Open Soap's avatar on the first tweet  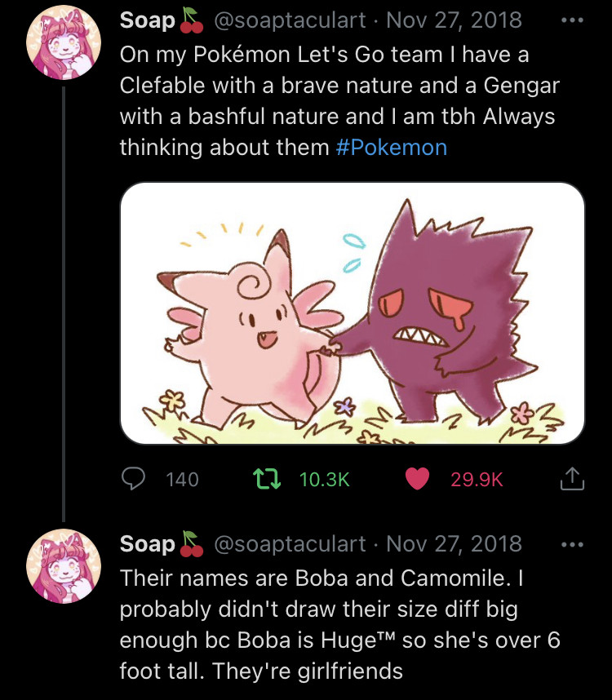point(64,46)
